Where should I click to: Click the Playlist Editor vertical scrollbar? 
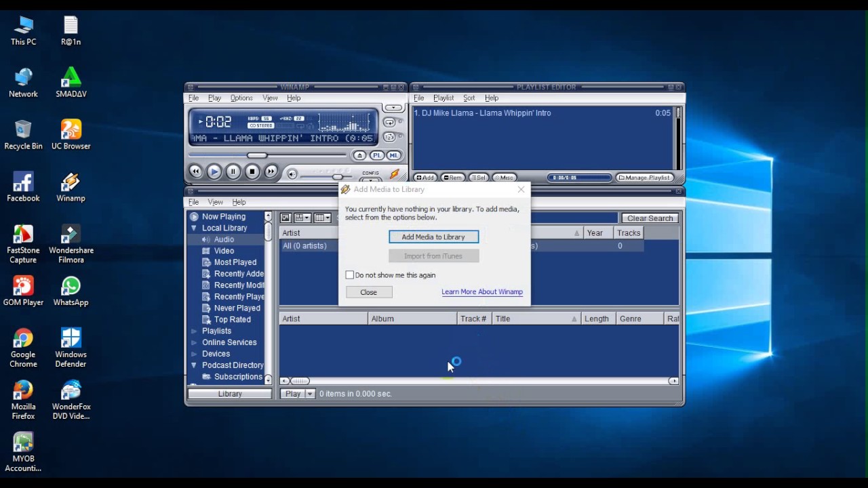(677, 138)
